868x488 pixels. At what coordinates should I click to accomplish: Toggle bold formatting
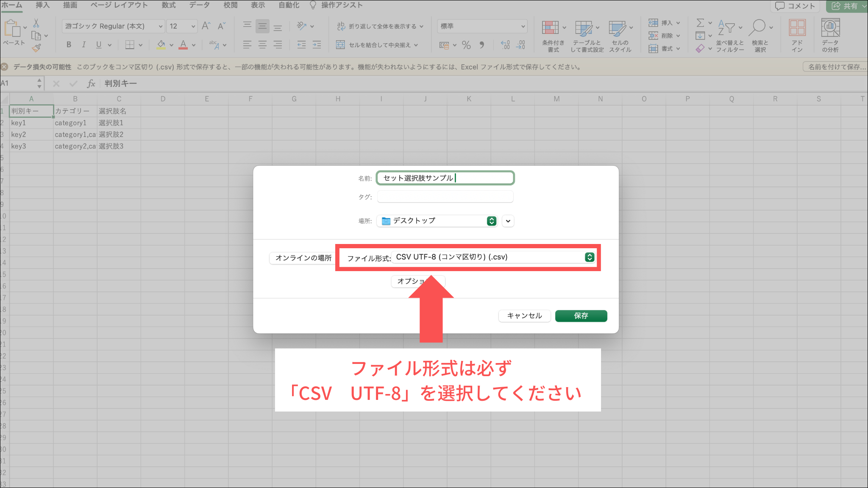click(x=69, y=44)
